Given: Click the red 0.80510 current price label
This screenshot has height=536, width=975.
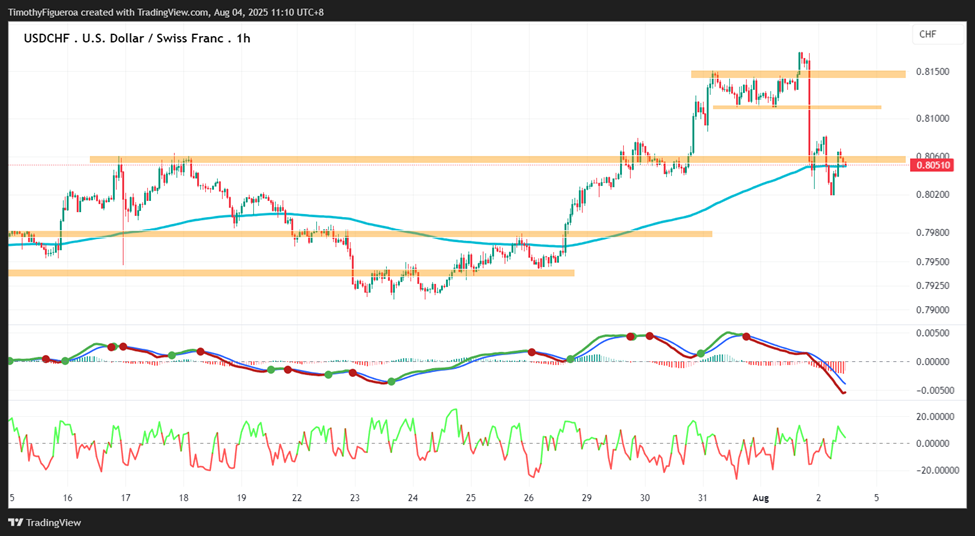Looking at the screenshot, I should [x=930, y=165].
